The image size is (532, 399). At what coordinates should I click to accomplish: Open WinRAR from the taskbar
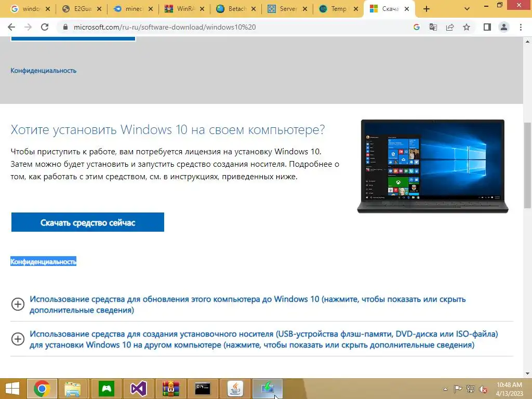pyautogui.click(x=170, y=389)
